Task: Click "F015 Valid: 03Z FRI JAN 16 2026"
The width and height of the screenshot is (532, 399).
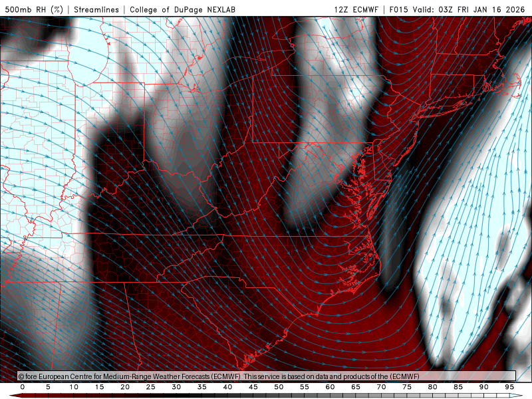Action: [458, 9]
